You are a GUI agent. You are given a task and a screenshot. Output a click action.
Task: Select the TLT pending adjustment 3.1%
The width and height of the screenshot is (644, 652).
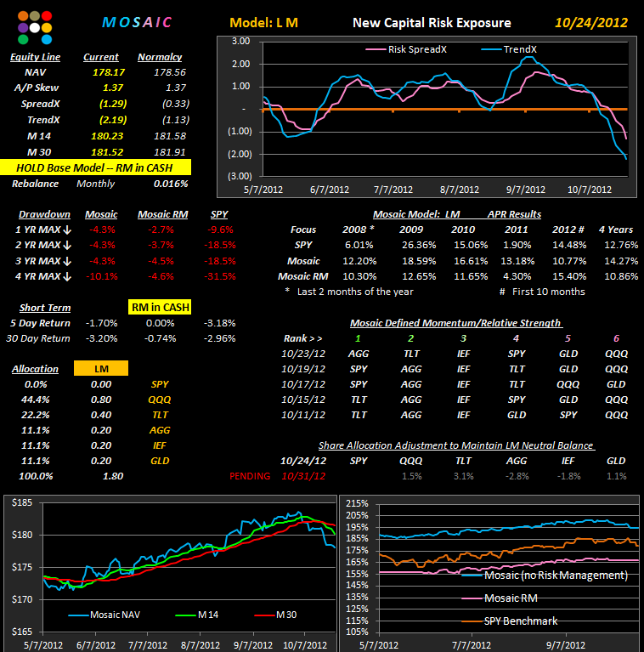[x=463, y=477]
